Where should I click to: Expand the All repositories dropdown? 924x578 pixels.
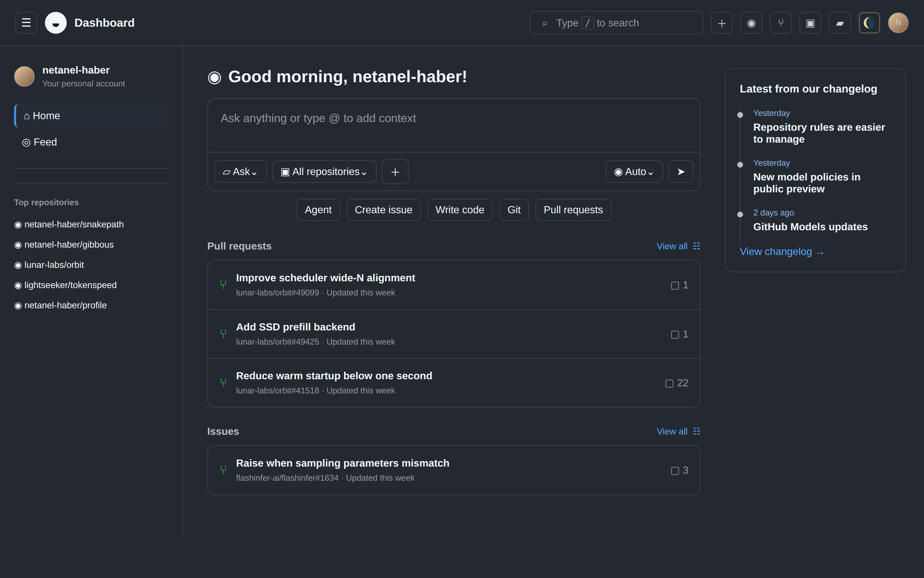pos(324,172)
